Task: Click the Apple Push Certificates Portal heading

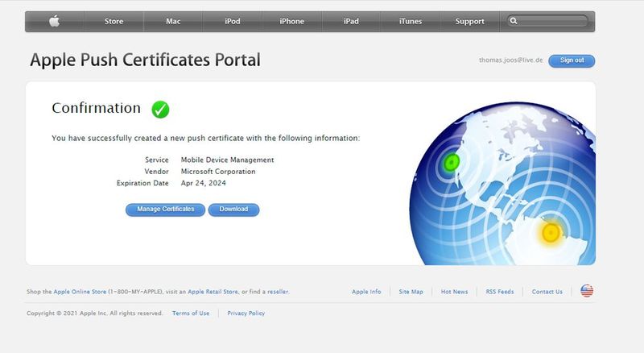Action: 146,60
